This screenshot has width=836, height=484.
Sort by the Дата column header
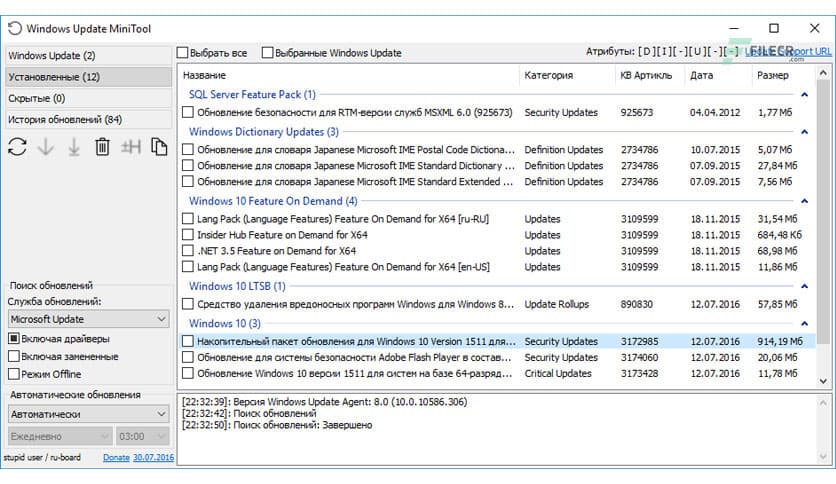coord(718,75)
